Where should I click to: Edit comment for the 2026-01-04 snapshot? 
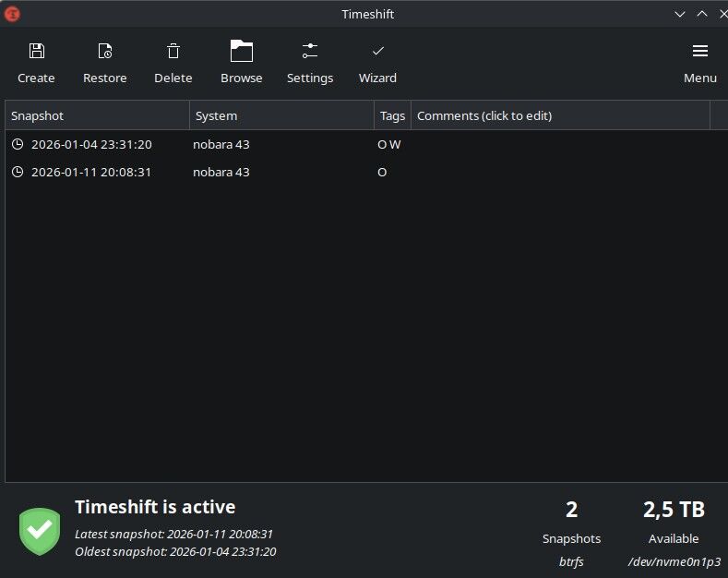click(x=559, y=144)
